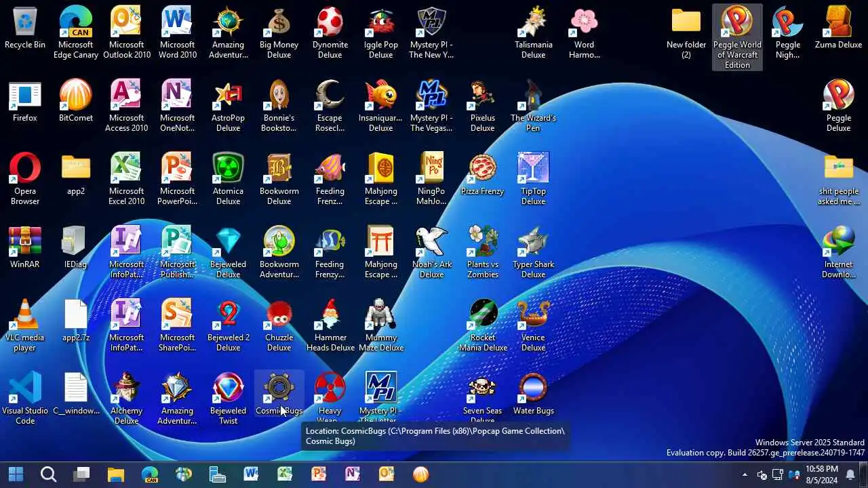Select the Firefox desktop icon

click(25, 102)
